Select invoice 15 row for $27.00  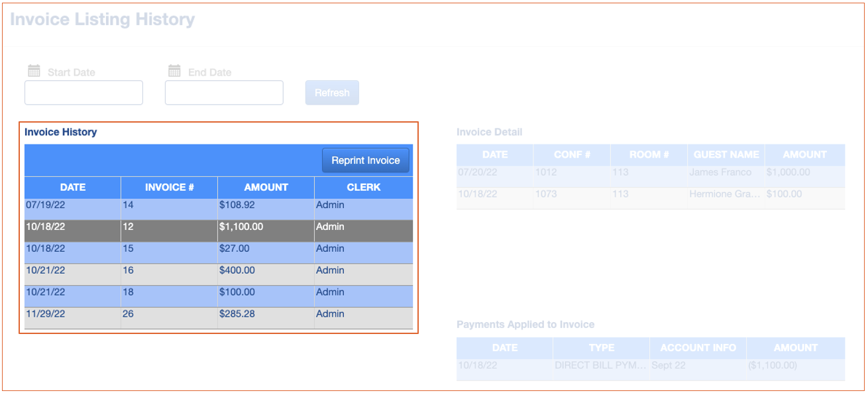[219, 249]
